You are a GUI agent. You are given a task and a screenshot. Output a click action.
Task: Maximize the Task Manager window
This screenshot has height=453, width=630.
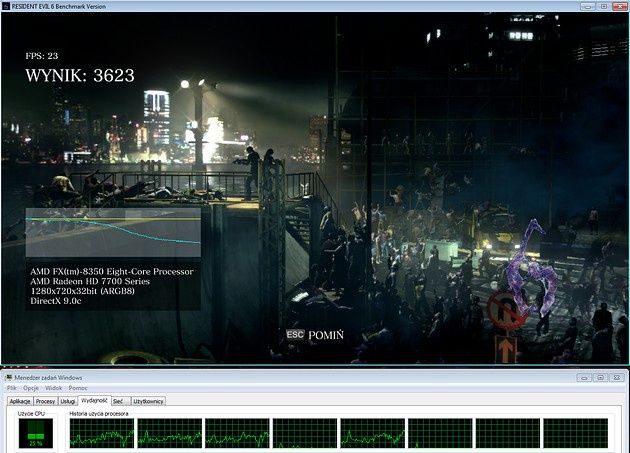point(601,377)
